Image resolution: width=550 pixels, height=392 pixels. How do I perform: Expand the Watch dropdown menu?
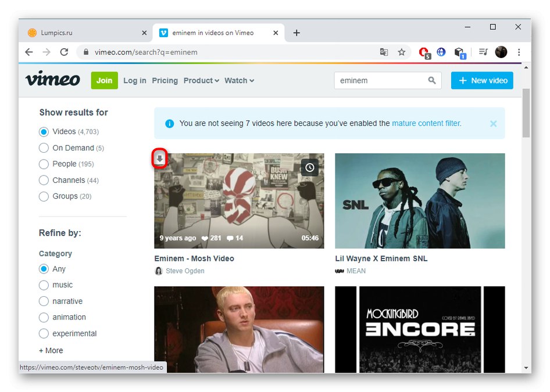point(239,81)
